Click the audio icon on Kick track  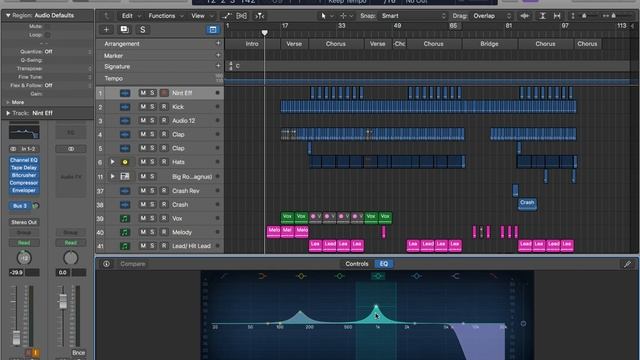point(125,107)
